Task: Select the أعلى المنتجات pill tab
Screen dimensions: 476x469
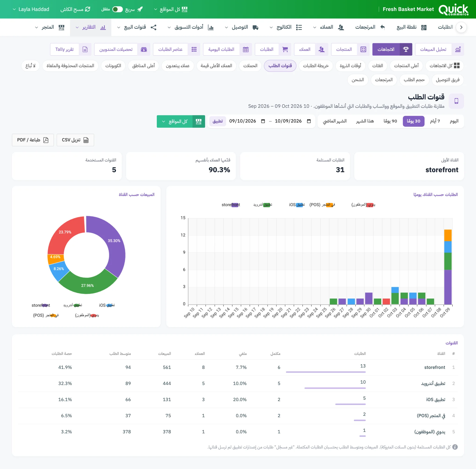Action: tap(406, 66)
